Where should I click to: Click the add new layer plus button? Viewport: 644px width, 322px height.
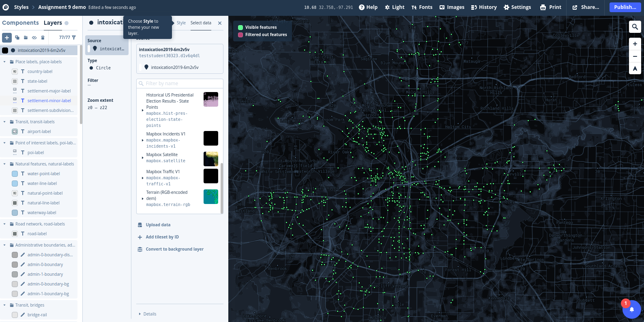pos(7,38)
